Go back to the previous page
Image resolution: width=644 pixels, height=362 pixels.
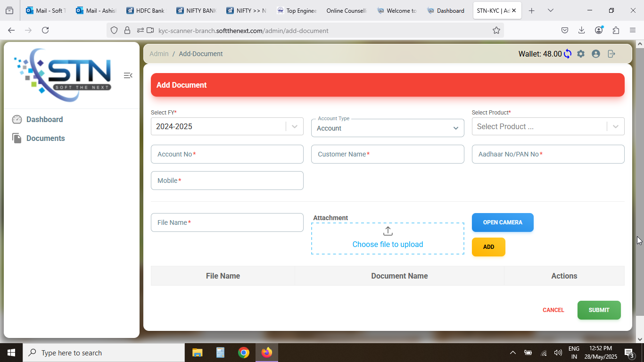tap(11, 30)
